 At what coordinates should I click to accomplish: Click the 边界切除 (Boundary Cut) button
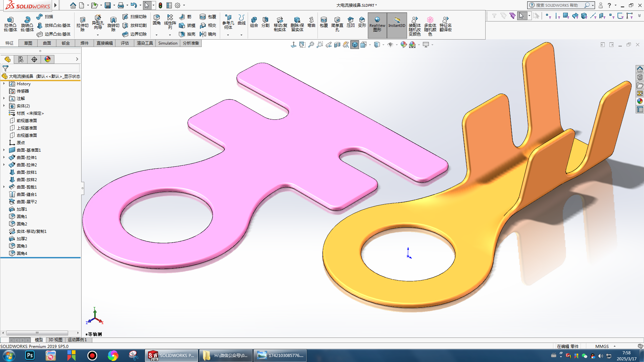[x=135, y=34]
